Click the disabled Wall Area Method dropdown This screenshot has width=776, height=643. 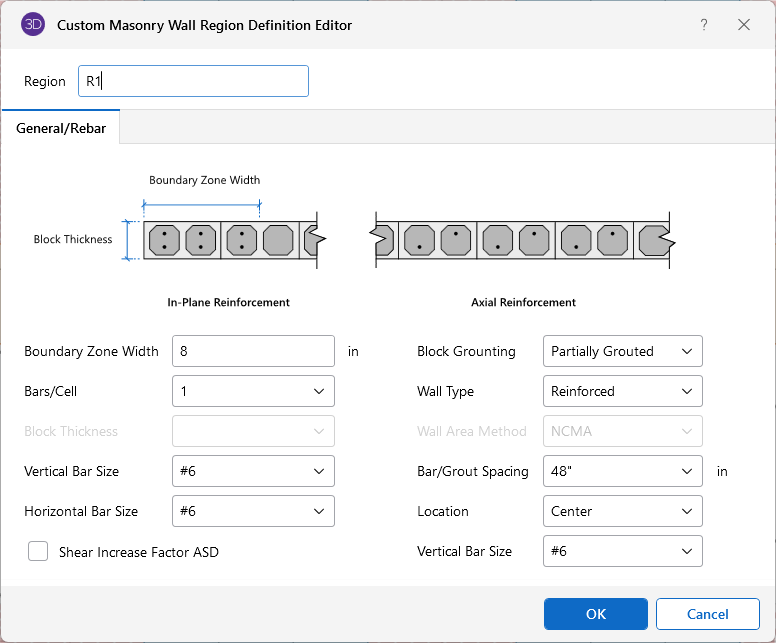pyautogui.click(x=622, y=431)
